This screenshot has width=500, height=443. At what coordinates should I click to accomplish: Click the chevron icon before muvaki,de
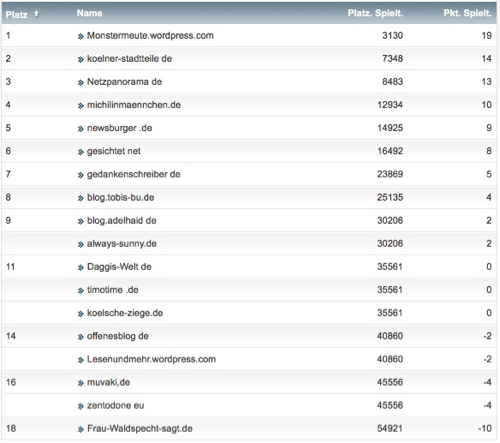point(80,383)
